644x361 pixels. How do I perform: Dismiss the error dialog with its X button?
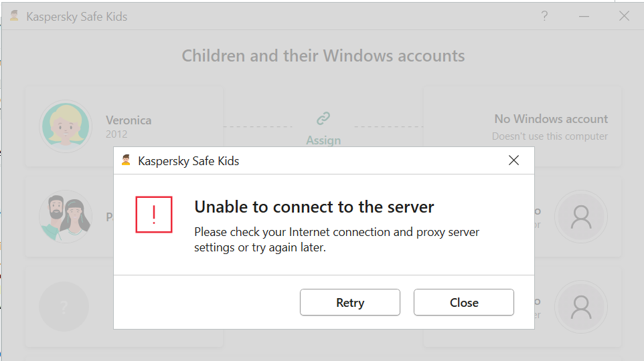click(x=513, y=160)
